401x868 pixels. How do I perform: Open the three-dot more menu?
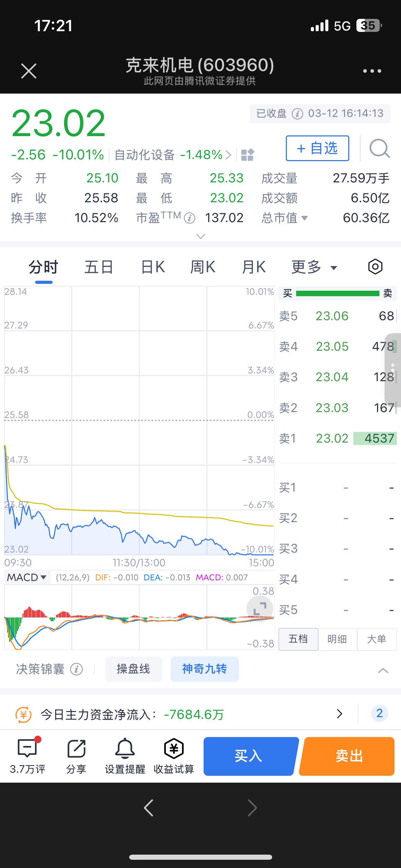pos(372,71)
